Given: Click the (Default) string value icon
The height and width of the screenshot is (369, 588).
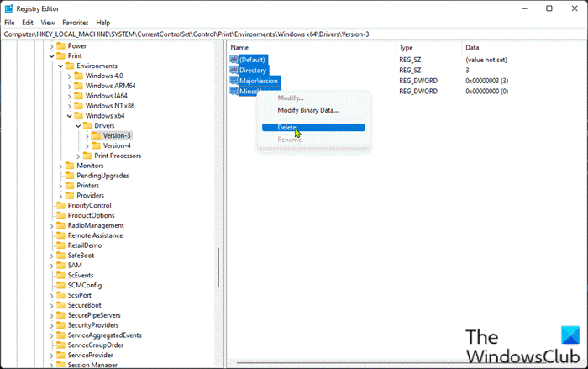Looking at the screenshot, I should point(234,60).
